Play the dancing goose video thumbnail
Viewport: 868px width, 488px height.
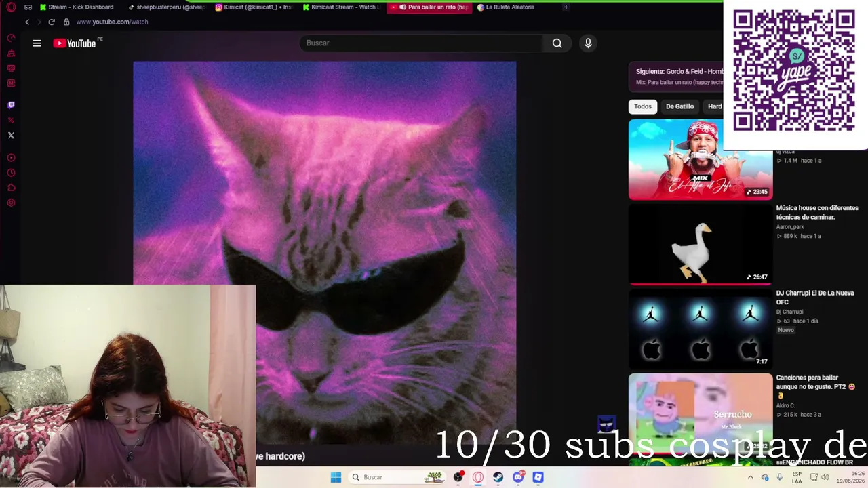(701, 245)
